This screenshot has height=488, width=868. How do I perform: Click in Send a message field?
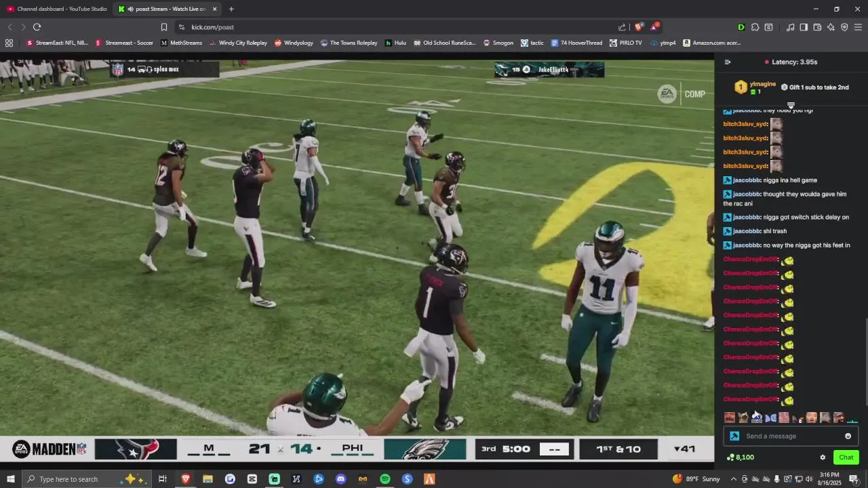pyautogui.click(x=791, y=436)
